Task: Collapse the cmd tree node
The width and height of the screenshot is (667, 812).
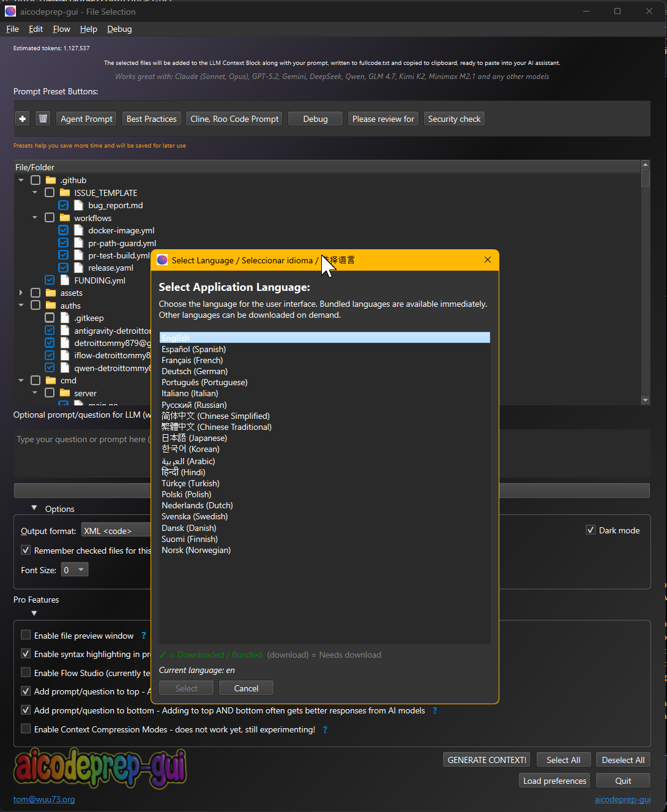Action: [x=21, y=380]
